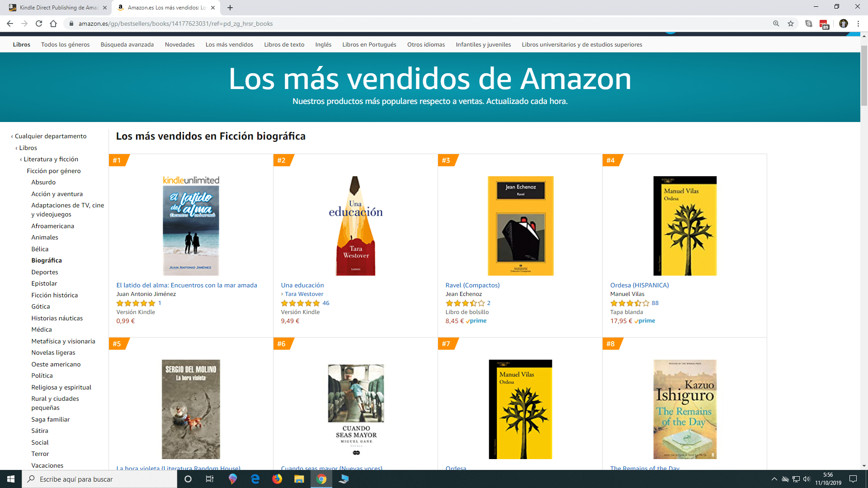This screenshot has width=868, height=488.
Task: Reload the page with the refresh icon
Action: pyautogui.click(x=39, y=23)
